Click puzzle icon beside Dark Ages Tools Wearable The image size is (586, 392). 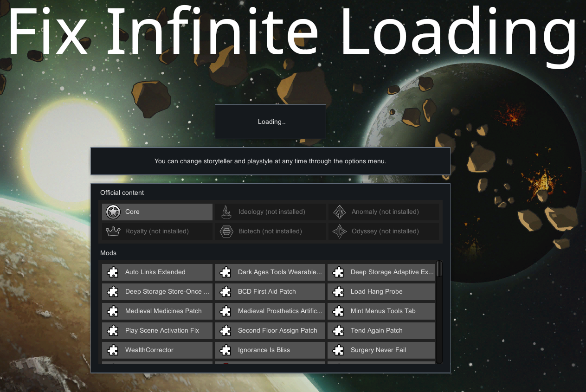point(225,272)
